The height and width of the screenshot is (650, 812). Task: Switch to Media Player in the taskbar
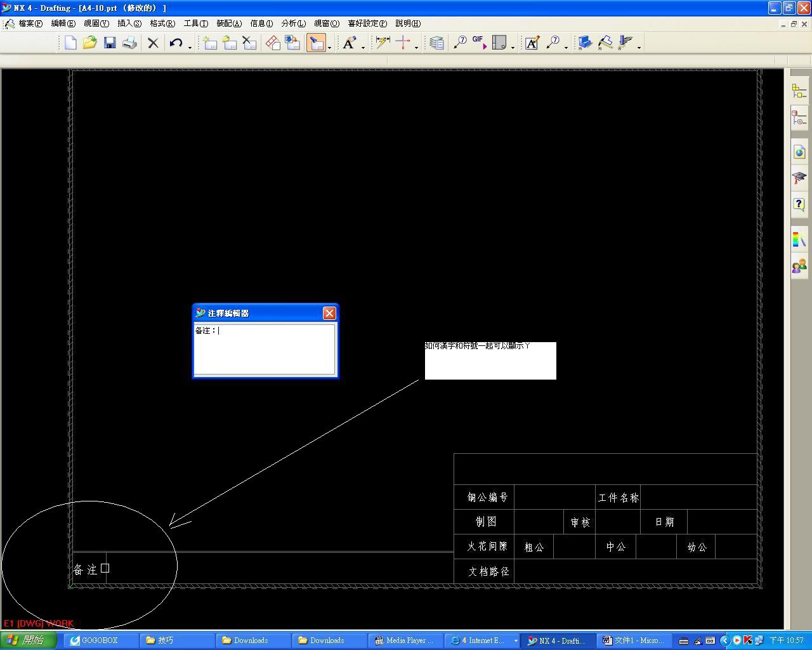click(x=406, y=640)
